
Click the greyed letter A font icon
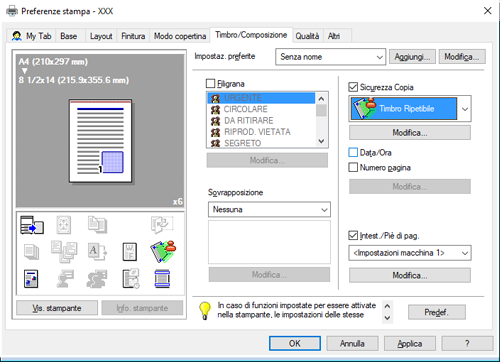tap(97, 252)
